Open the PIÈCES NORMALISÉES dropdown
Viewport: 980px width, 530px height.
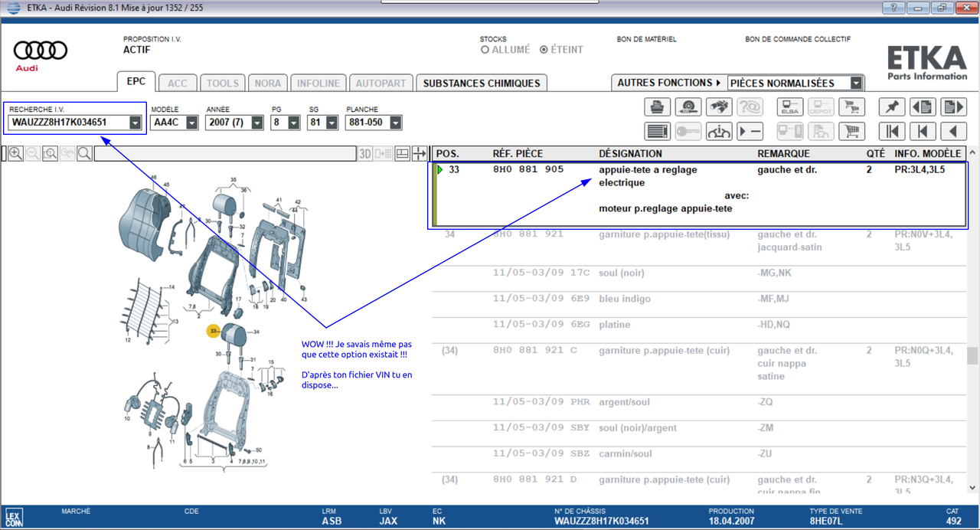856,83
